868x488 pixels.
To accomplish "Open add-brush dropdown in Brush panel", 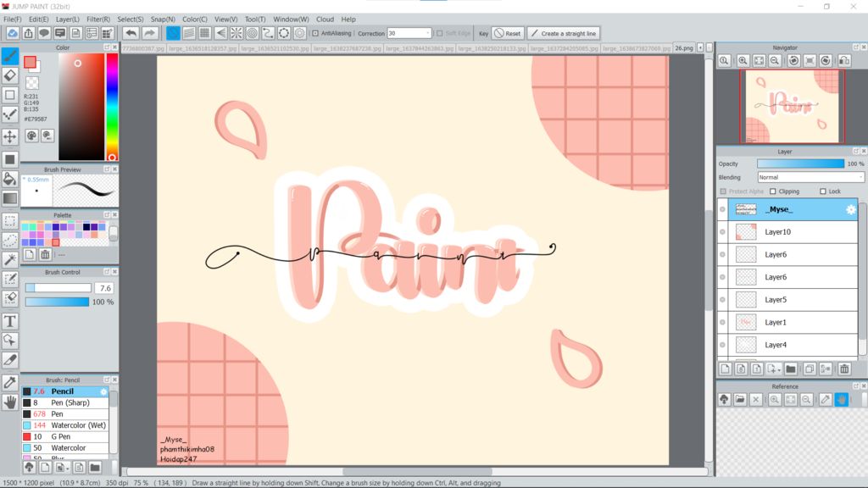I will point(68,468).
